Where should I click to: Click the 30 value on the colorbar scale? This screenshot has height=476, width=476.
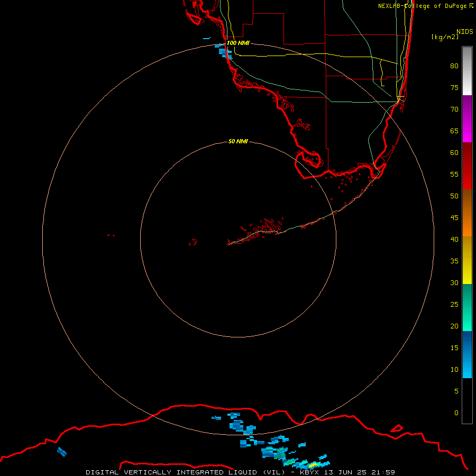point(454,282)
